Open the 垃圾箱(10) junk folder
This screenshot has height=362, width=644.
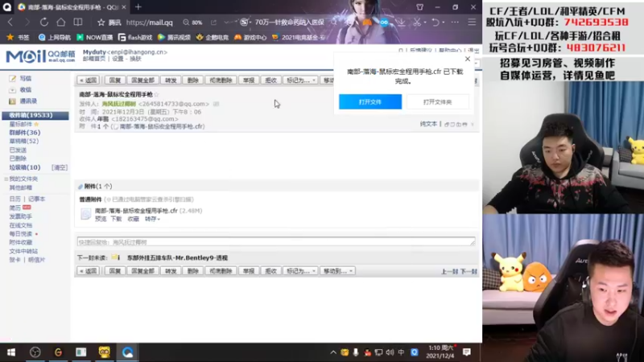25,167
